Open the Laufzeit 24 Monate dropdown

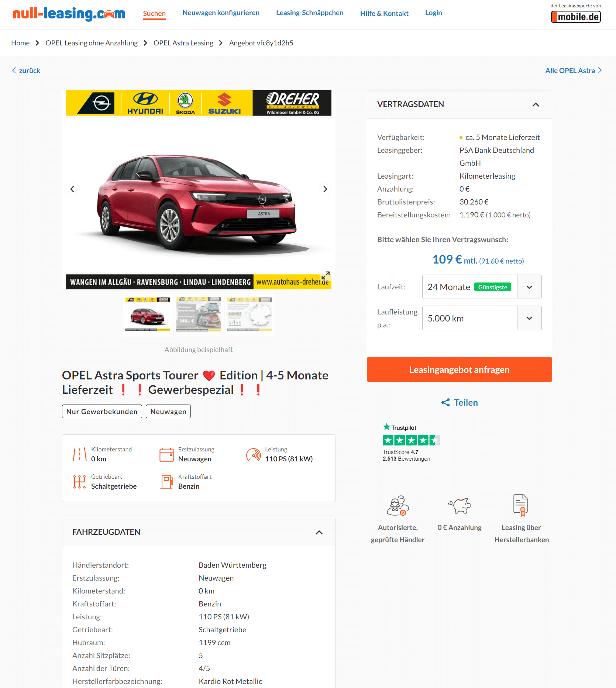point(482,287)
